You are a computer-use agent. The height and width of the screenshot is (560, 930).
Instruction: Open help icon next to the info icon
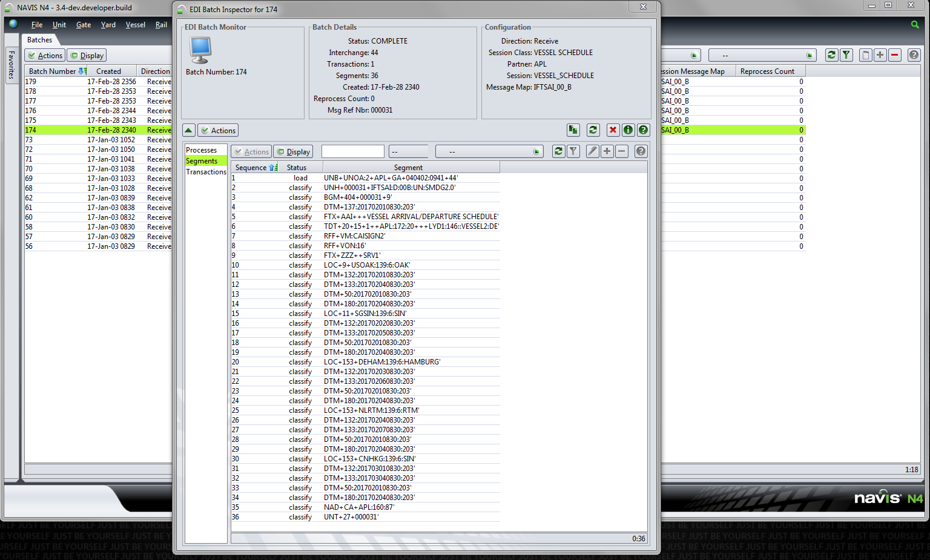click(644, 130)
